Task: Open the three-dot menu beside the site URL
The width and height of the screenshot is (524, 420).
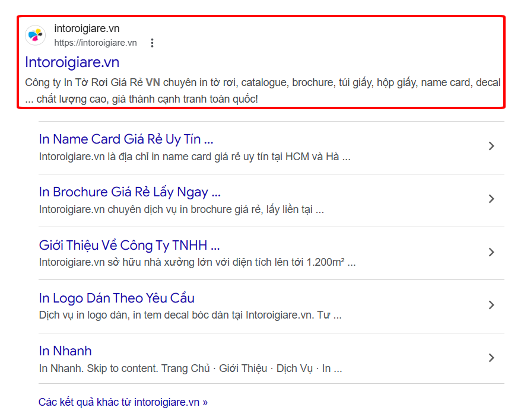Action: click(152, 43)
